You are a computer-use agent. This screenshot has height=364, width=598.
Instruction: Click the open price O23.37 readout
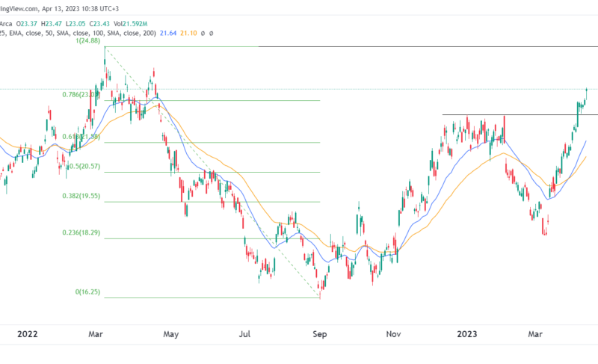click(26, 24)
